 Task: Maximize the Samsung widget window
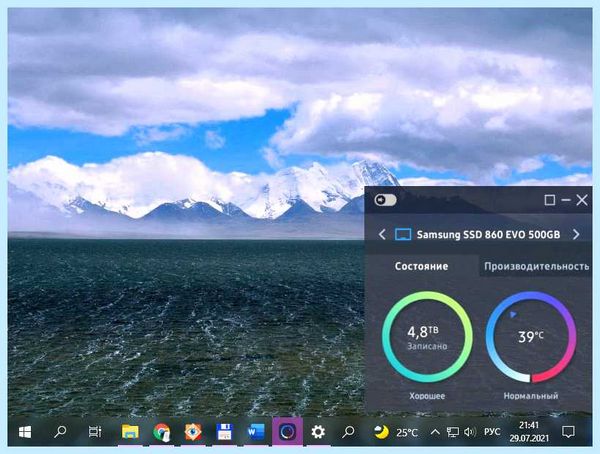[549, 200]
